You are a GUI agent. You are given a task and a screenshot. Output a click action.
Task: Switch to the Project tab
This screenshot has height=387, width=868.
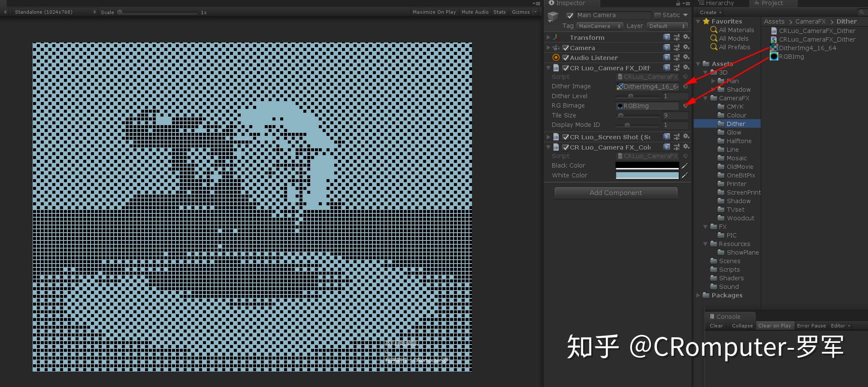[x=772, y=3]
